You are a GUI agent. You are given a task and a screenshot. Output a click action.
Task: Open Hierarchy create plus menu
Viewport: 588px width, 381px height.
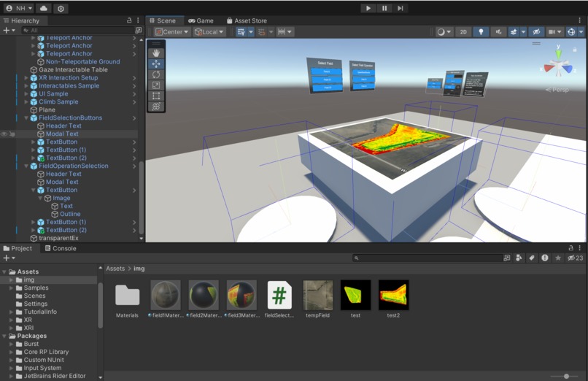[9, 30]
